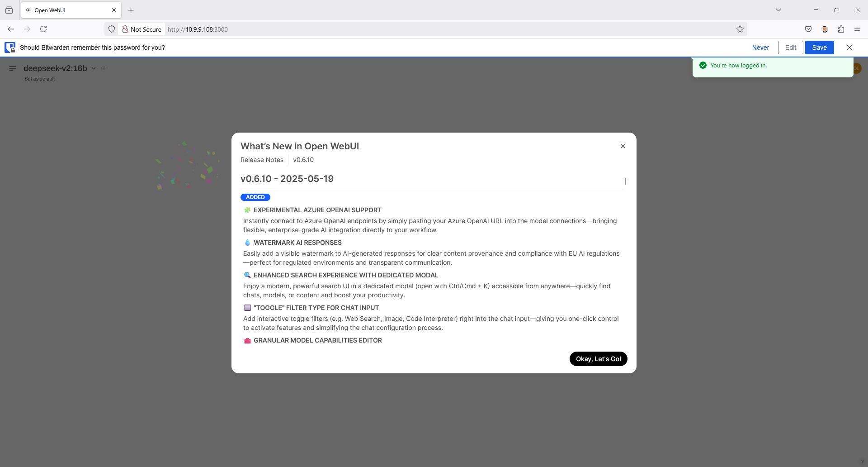Click Never in Bitwarden password bar
This screenshot has width=868, height=467.
click(760, 48)
